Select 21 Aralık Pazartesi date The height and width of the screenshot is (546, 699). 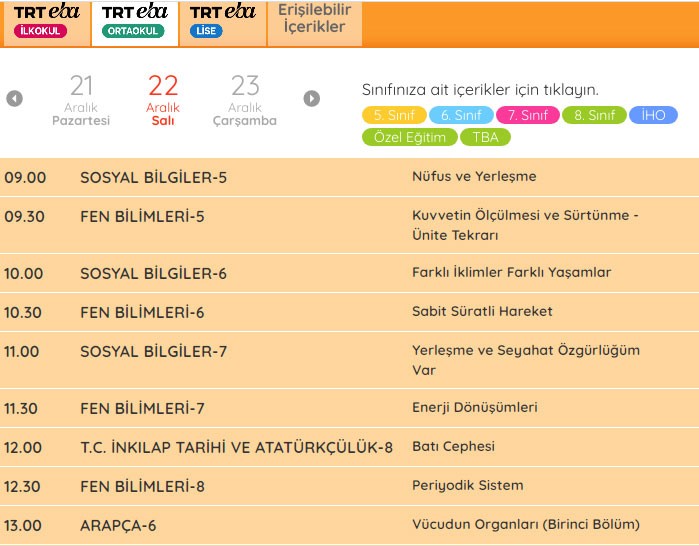tap(81, 100)
